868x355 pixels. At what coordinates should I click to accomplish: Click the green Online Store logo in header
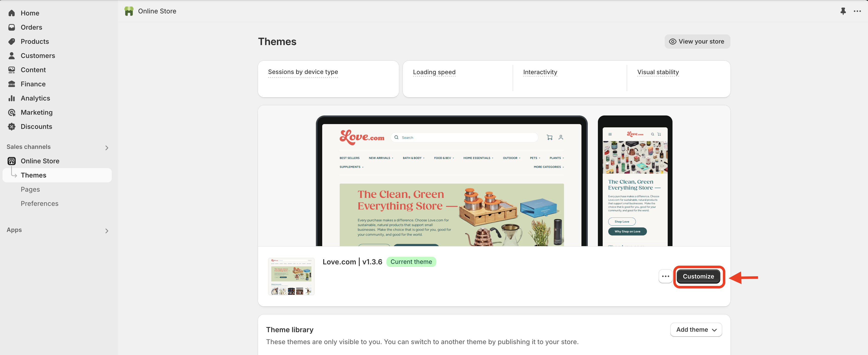pyautogui.click(x=129, y=11)
